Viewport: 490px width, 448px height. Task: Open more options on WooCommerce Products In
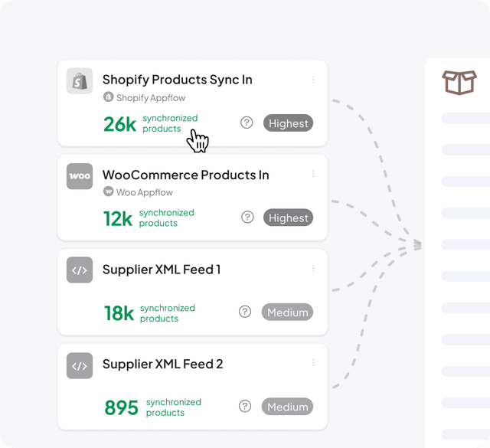[x=313, y=174]
